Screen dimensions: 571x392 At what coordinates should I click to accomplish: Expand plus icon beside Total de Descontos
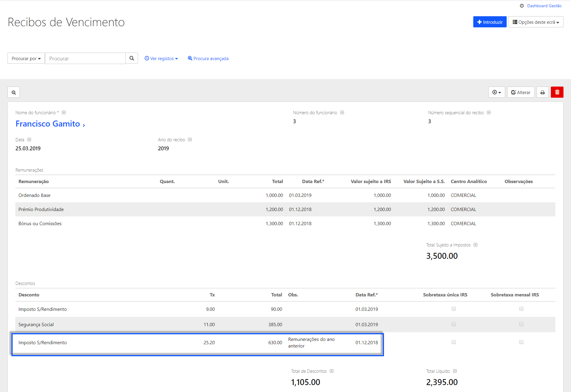331,371
